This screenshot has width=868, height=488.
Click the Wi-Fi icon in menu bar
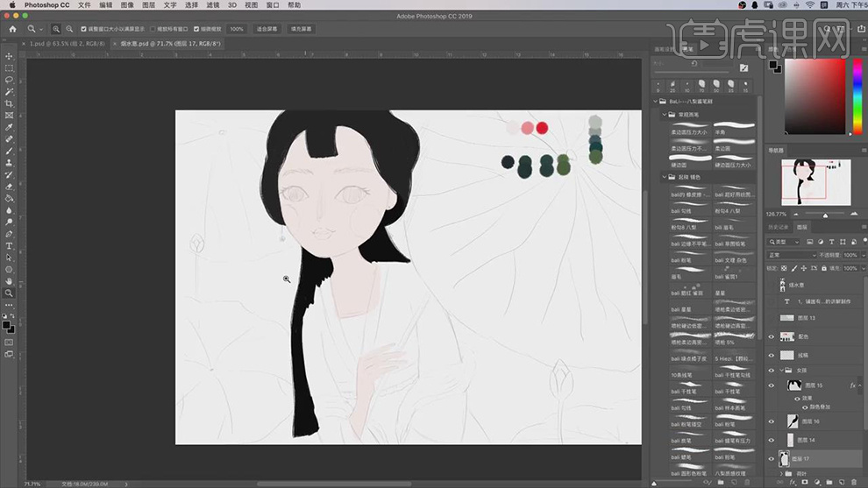[810, 5]
